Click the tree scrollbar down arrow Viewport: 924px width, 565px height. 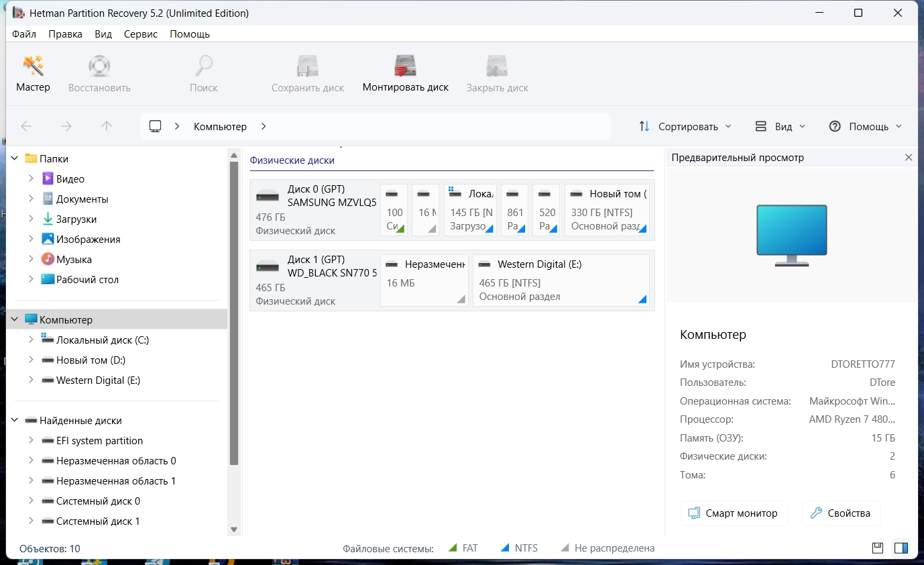click(234, 529)
